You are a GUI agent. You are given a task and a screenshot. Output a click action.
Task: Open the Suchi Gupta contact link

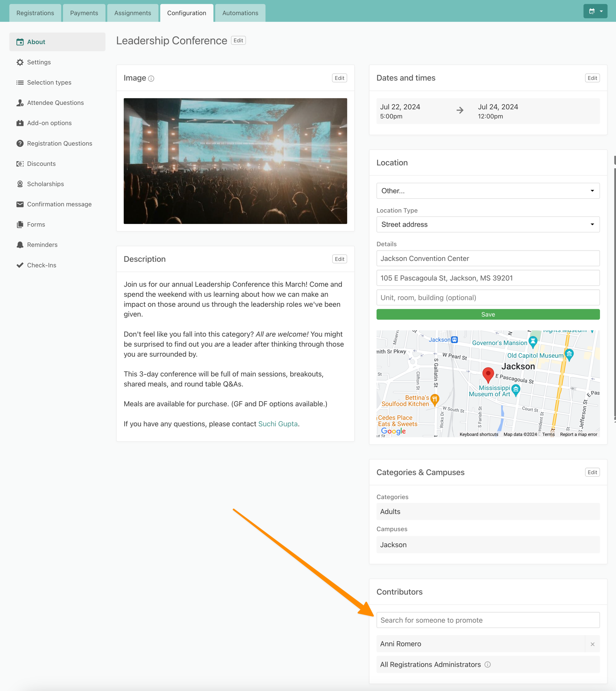point(278,424)
